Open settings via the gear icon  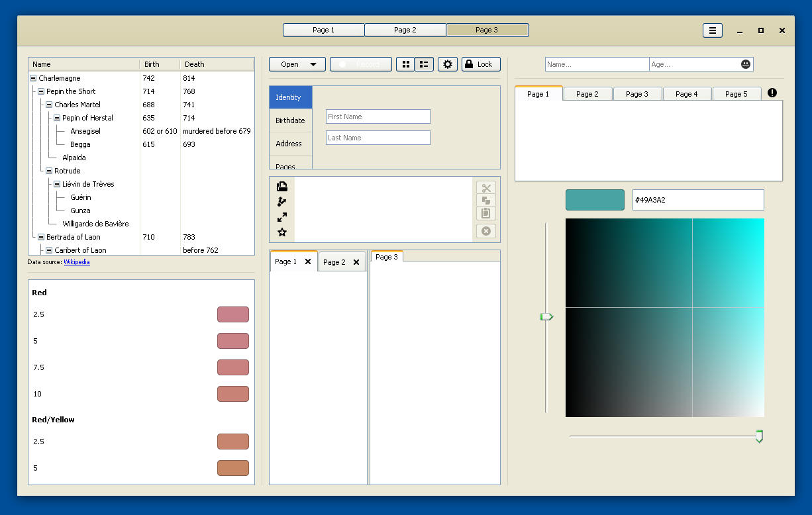click(x=448, y=64)
